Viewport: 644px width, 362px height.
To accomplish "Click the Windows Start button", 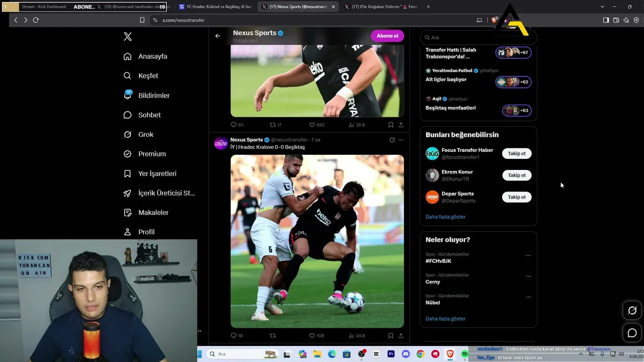I will point(200,354).
